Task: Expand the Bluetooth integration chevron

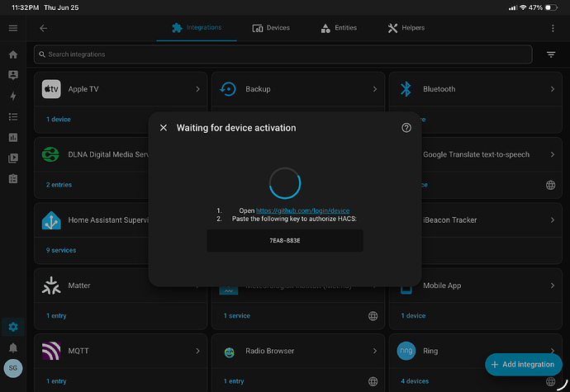Action: click(553, 89)
